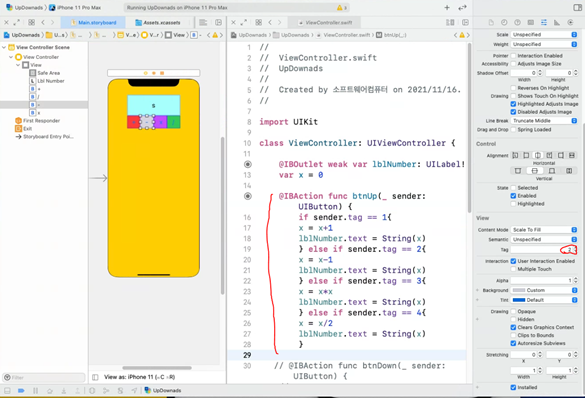This screenshot has height=398, width=585.
Task: Click the yellow warning triangle in toolbar status
Action: pos(340,7)
